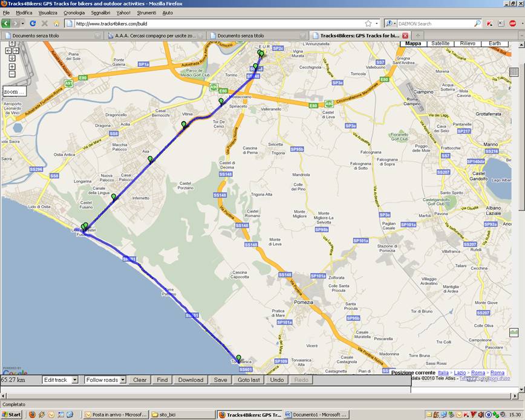Image resolution: width=525 pixels, height=420 pixels.
Task: Click the track marker at Torvaianica
Action: coord(238,358)
